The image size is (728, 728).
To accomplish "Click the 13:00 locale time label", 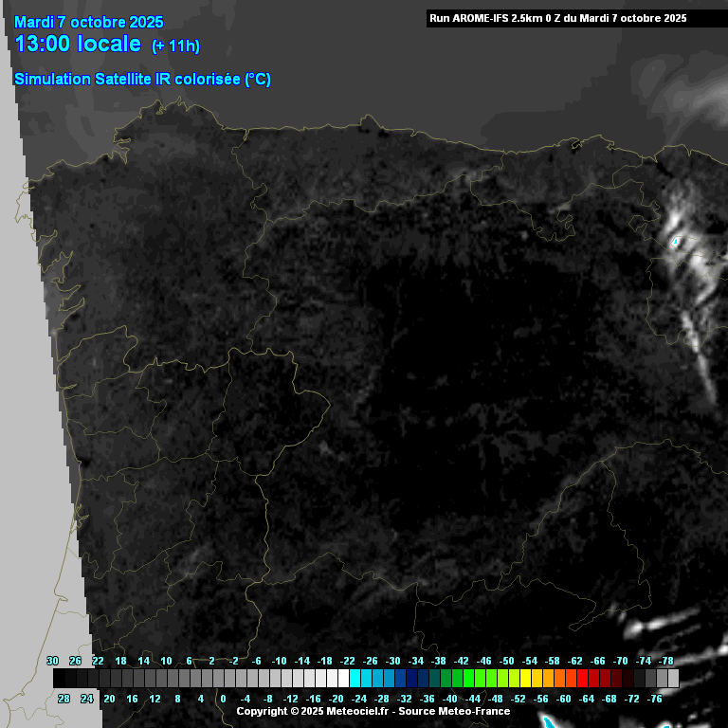I will pos(78,45).
